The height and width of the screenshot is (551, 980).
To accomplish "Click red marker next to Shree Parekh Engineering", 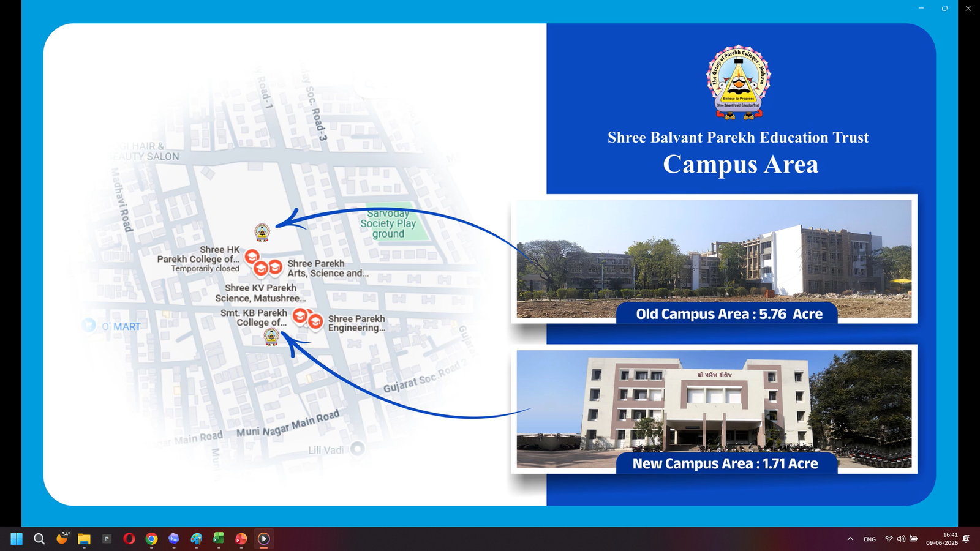I will click(315, 321).
